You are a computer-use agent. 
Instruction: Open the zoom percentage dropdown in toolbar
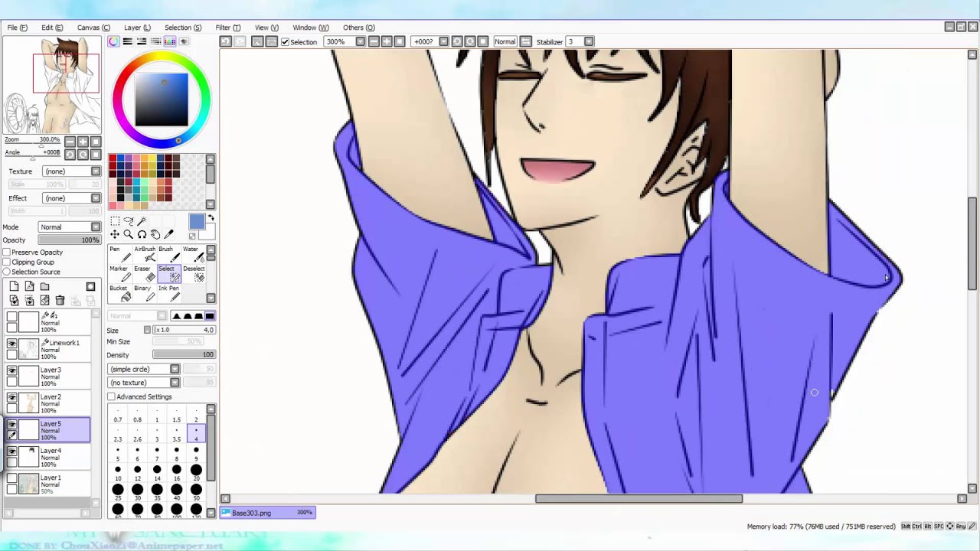point(360,42)
